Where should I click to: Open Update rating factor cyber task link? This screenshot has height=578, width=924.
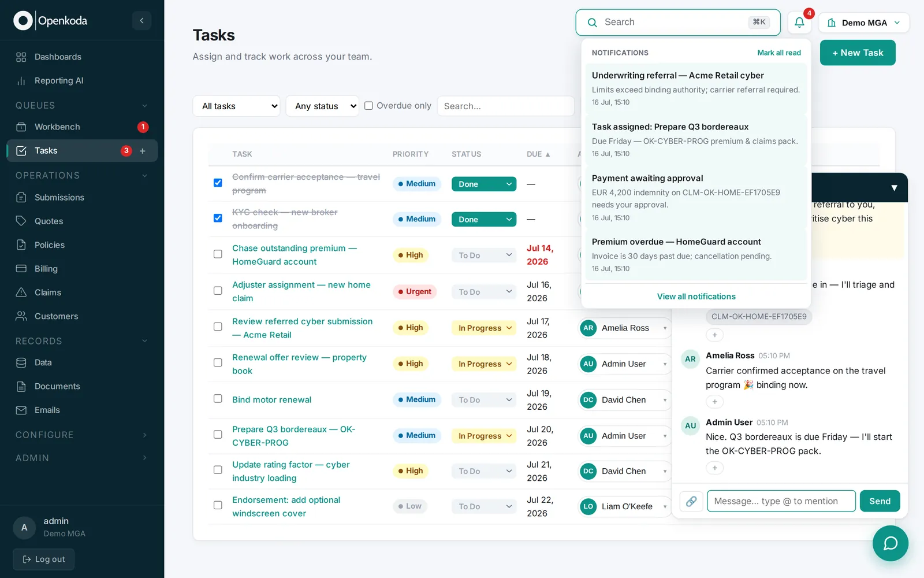[291, 472]
